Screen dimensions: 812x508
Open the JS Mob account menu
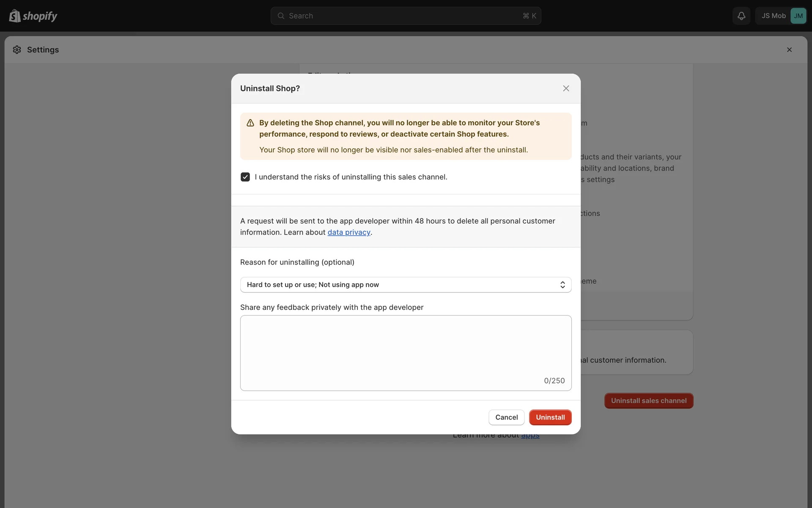773,16
